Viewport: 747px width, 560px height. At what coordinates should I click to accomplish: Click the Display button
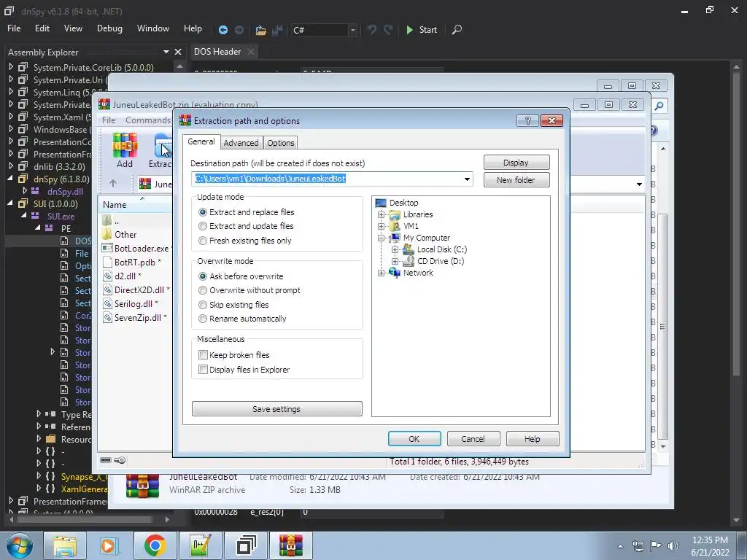[516, 163]
